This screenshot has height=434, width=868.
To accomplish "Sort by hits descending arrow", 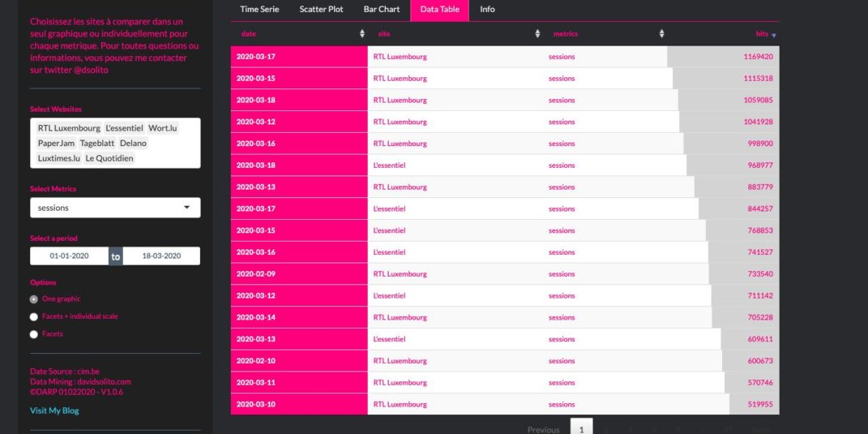I will 773,35.
